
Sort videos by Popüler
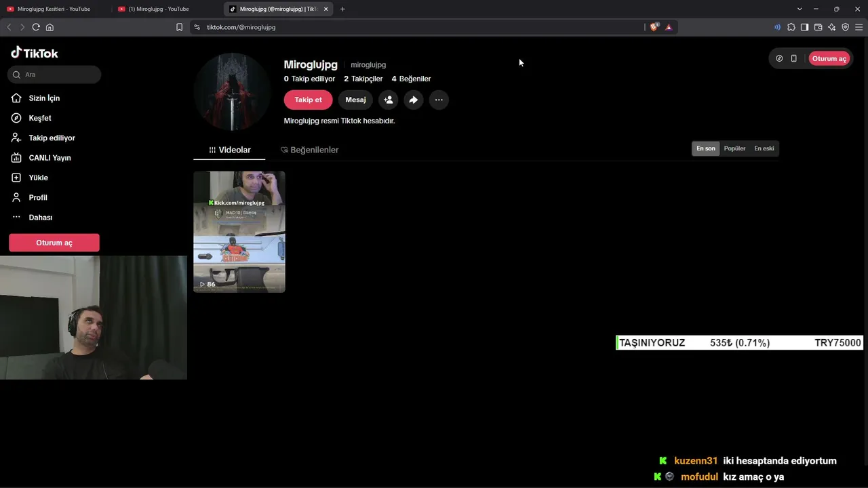click(x=734, y=148)
